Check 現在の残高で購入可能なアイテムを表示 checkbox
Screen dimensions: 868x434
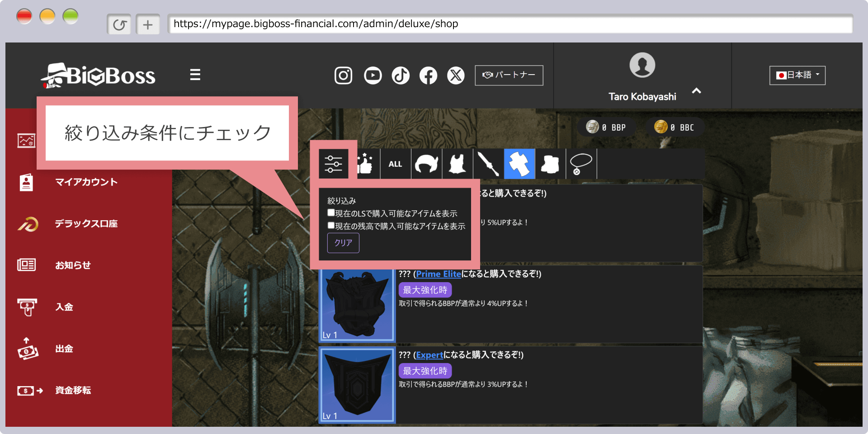pyautogui.click(x=331, y=226)
